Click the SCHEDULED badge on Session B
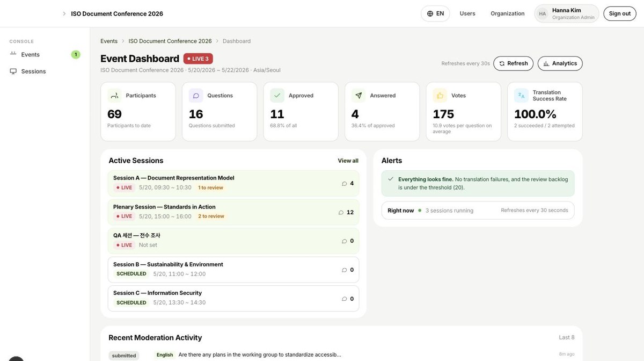 tap(131, 273)
